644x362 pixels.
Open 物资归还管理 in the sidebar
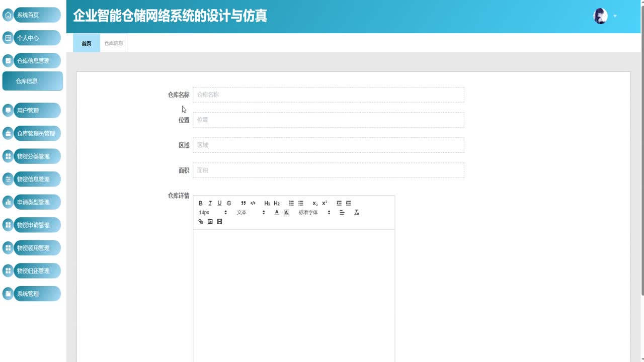point(38,270)
